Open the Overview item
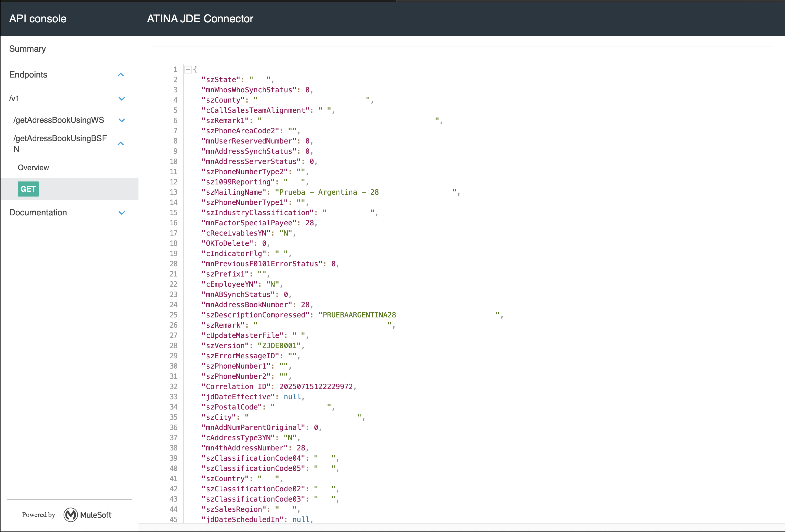 [x=33, y=168]
